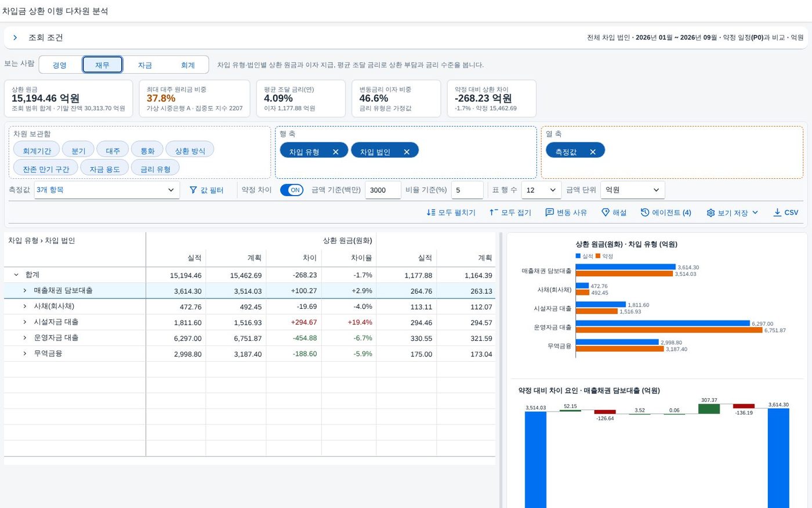
Task: Click the 금액 기준(백만) input field
Action: point(383,190)
